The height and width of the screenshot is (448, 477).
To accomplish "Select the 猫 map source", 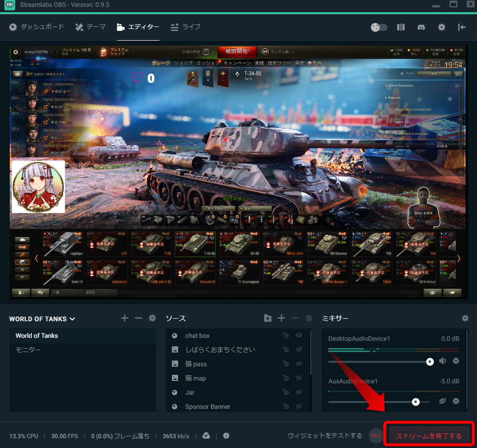I will (x=195, y=378).
